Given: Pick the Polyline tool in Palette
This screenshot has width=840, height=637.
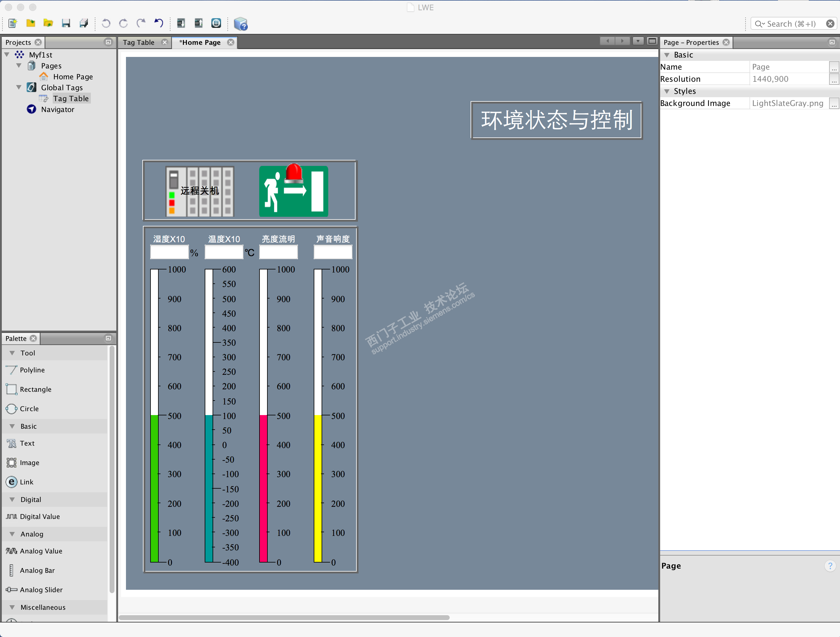Looking at the screenshot, I should click(x=32, y=370).
